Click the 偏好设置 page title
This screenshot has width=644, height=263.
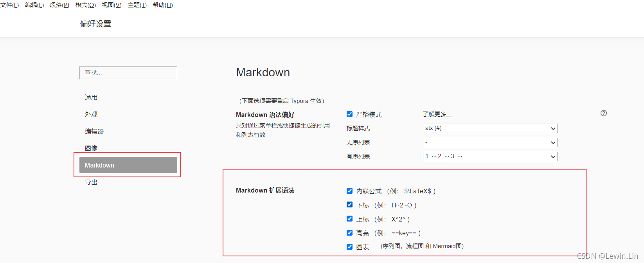(96, 24)
